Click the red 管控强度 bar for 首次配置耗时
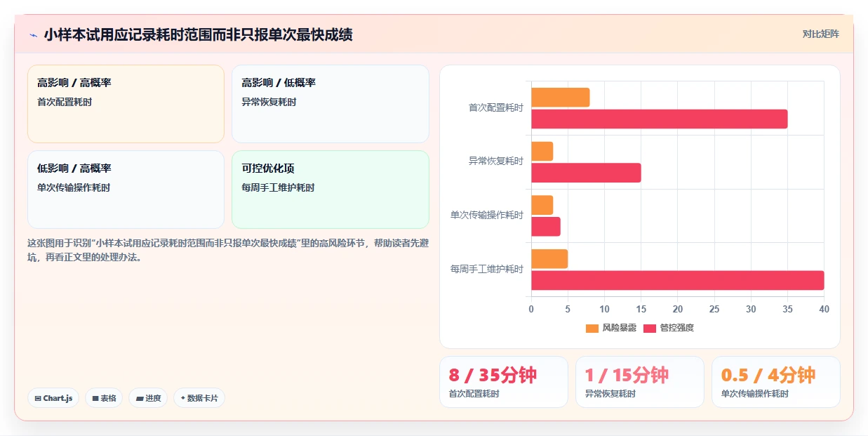This screenshot has height=436, width=868. (x=660, y=119)
